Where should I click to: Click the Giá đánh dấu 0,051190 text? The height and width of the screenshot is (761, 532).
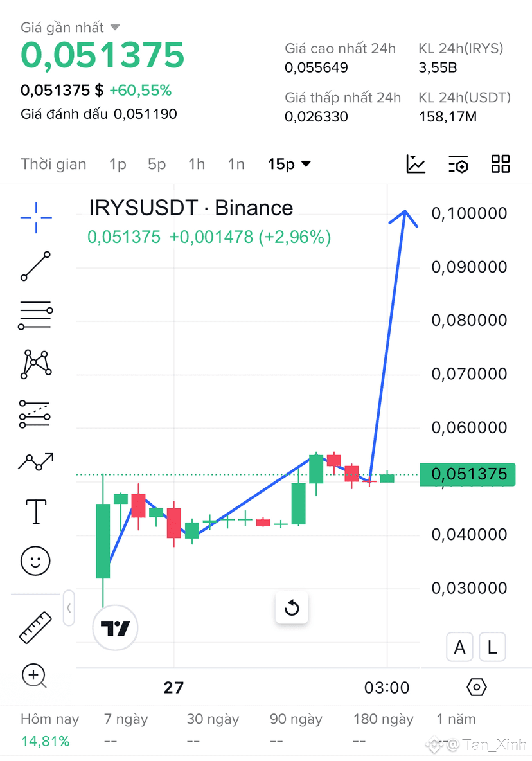pos(98,114)
